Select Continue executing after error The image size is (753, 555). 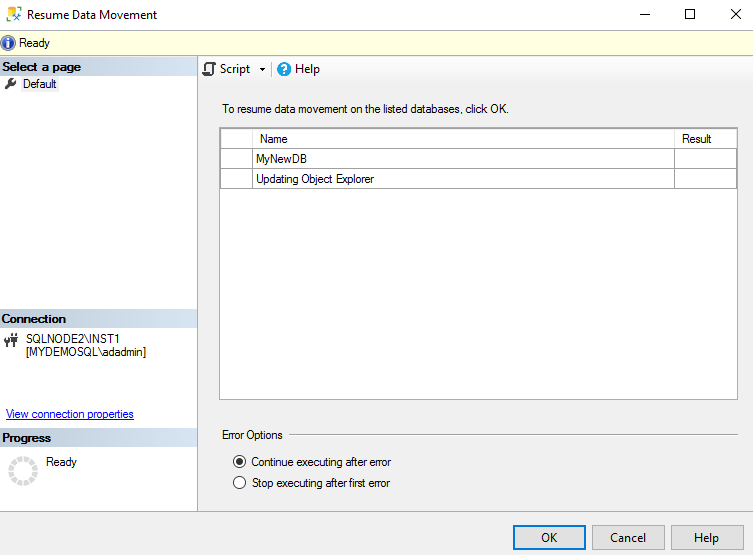pos(239,462)
